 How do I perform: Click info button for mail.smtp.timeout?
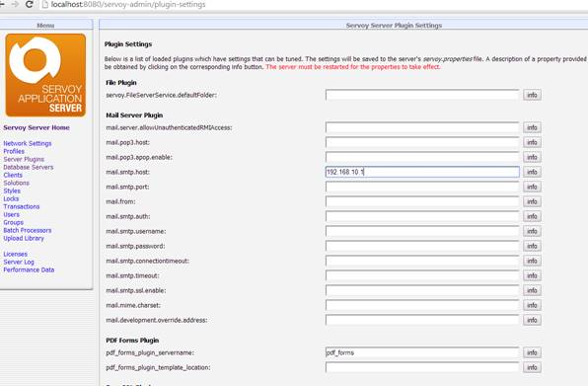(532, 275)
